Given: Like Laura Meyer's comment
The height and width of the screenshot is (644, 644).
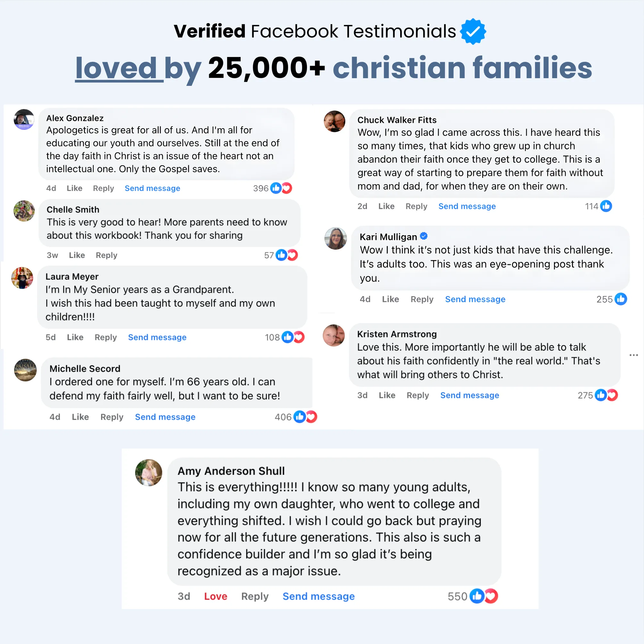Looking at the screenshot, I should pos(75,337).
